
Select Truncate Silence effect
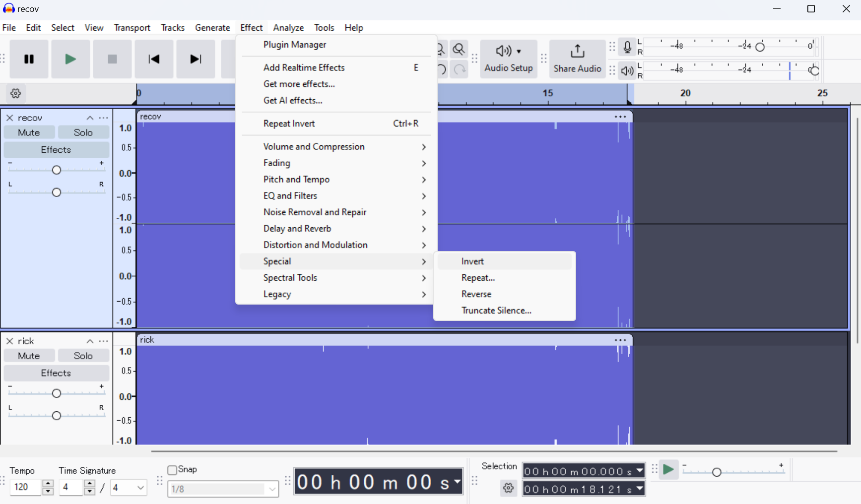[496, 311]
